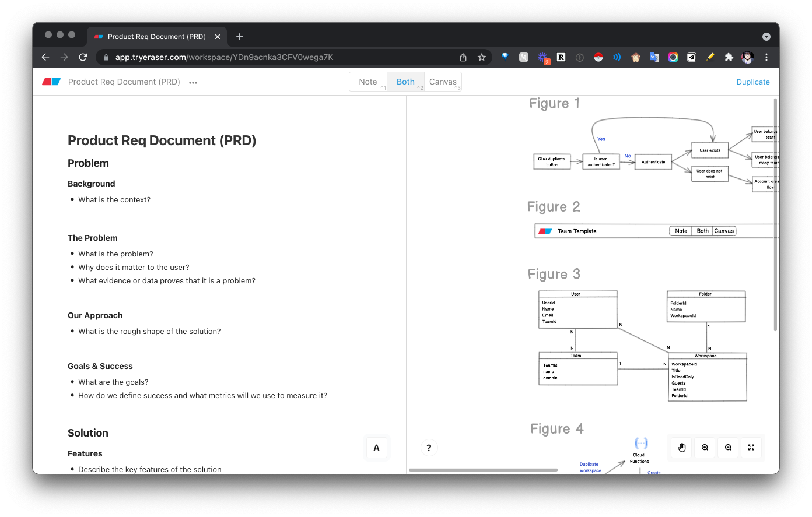The image size is (812, 517).
Task: Click the Background subheading
Action: point(92,184)
